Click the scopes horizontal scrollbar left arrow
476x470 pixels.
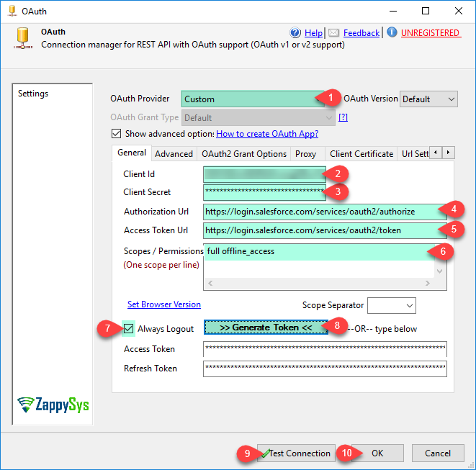(x=210, y=283)
